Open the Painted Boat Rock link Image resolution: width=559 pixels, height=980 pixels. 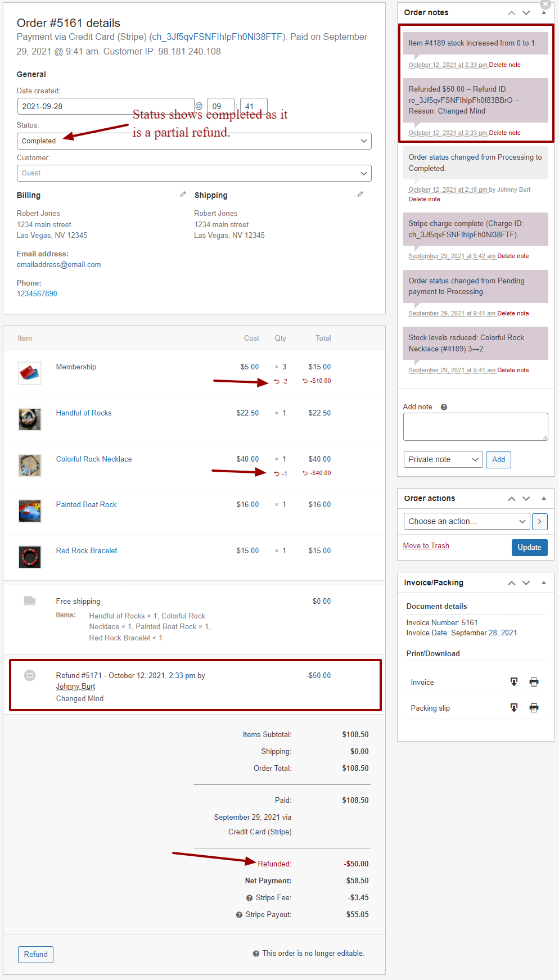click(87, 505)
